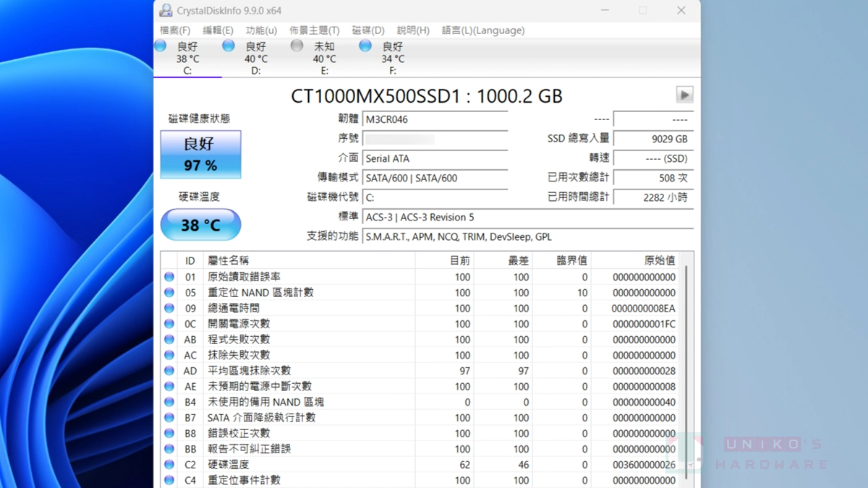Click the 良好 97 % health status button
Image resolution: width=868 pixels, height=488 pixels.
tap(200, 155)
